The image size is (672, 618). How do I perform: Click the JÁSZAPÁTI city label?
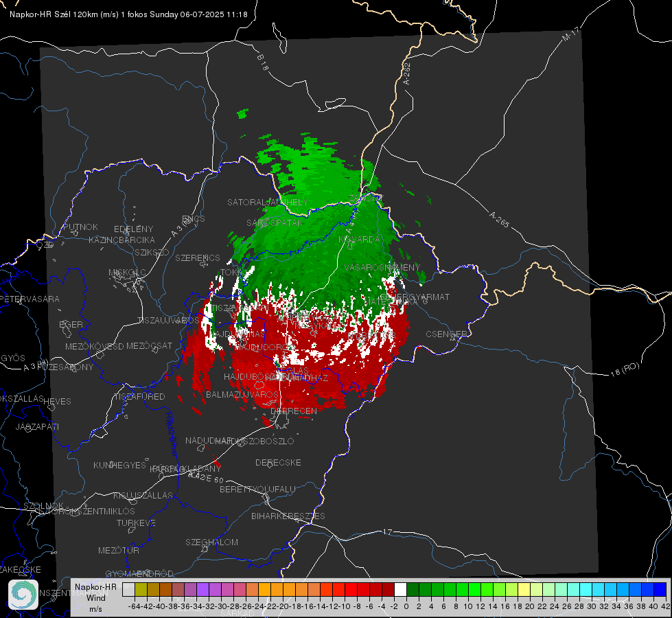coord(37,426)
